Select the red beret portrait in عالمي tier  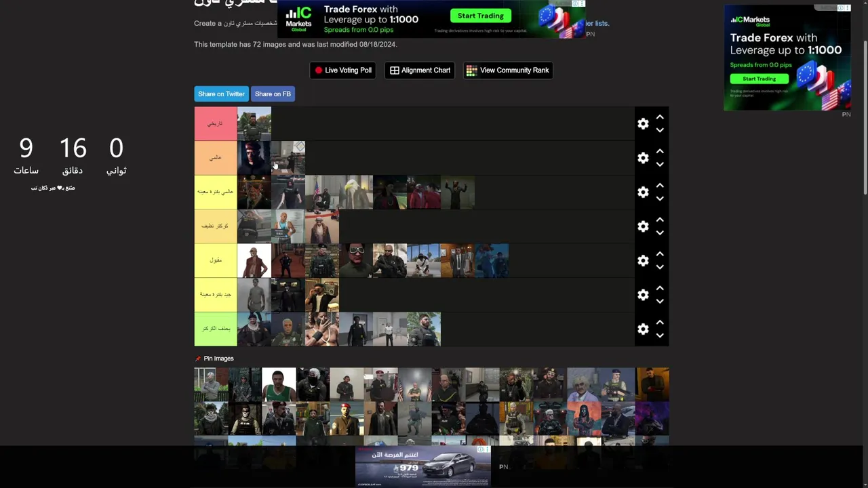coord(254,158)
